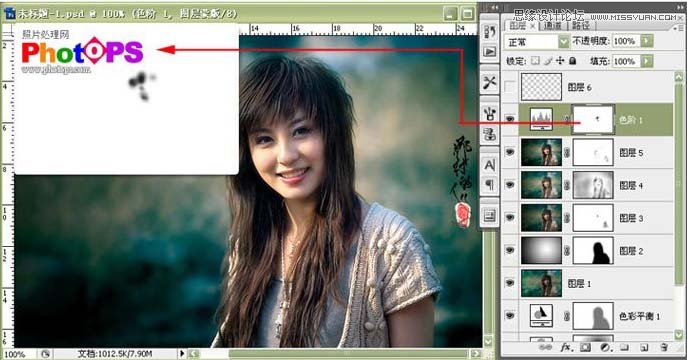Click the create new group folder icon

click(624, 347)
